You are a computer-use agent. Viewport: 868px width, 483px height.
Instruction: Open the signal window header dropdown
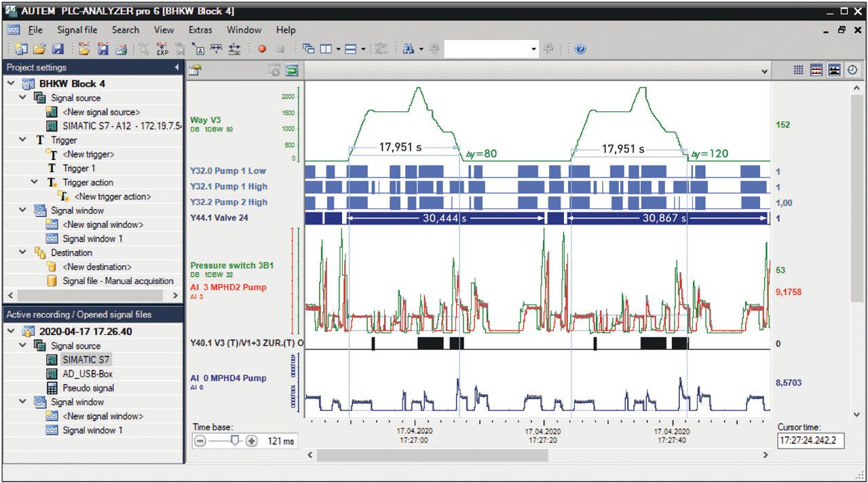tap(766, 71)
